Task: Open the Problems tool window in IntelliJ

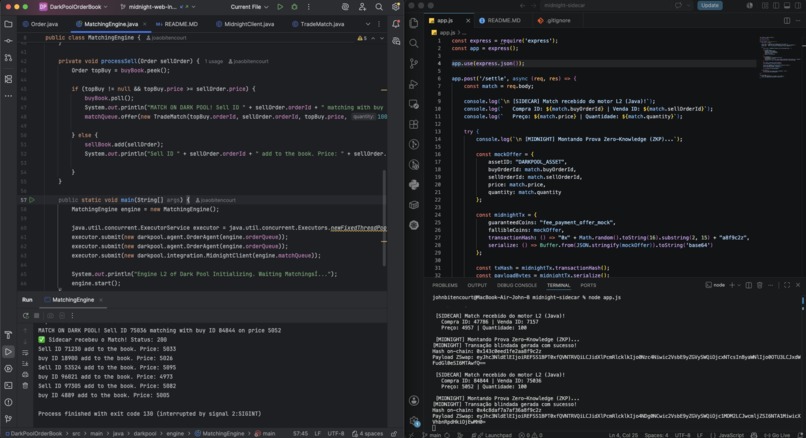Action: pyautogui.click(x=8, y=402)
